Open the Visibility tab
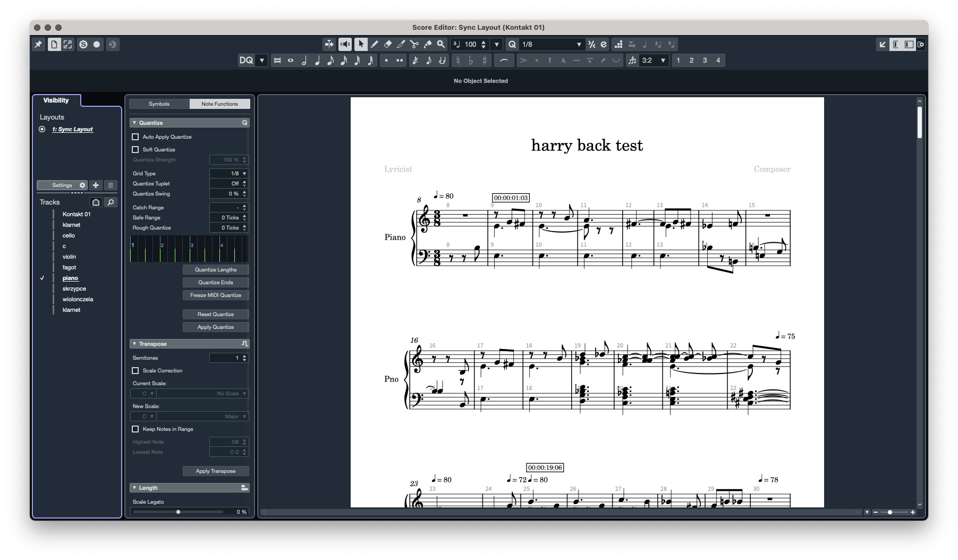The height and width of the screenshot is (560, 958). [56, 100]
